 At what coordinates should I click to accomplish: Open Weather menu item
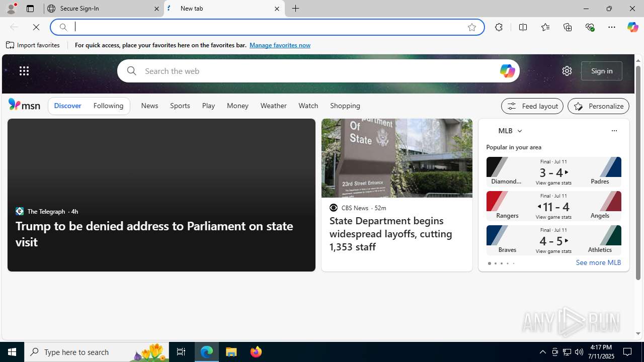(273, 106)
